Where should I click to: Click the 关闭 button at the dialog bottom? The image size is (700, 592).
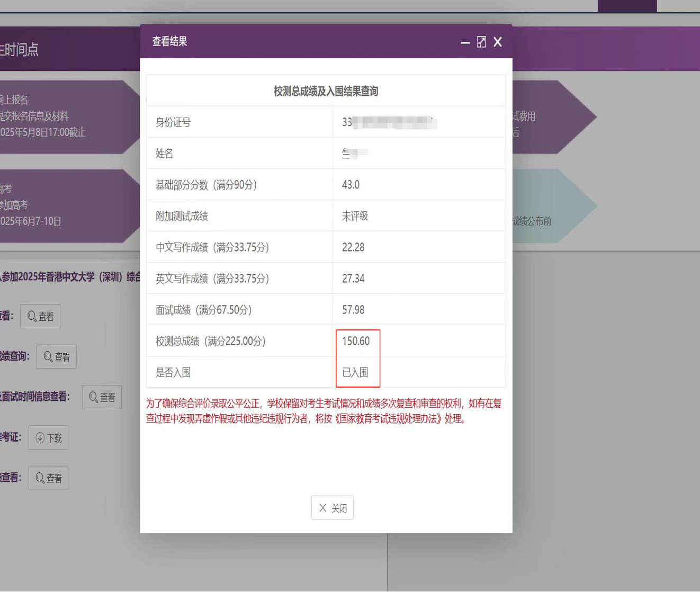click(x=333, y=508)
